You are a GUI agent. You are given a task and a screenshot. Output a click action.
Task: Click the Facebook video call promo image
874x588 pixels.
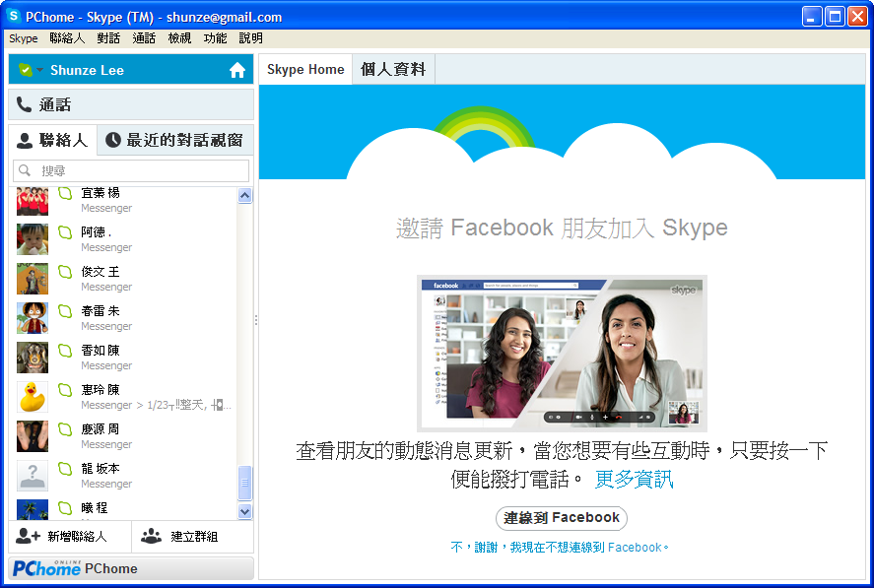pos(562,354)
